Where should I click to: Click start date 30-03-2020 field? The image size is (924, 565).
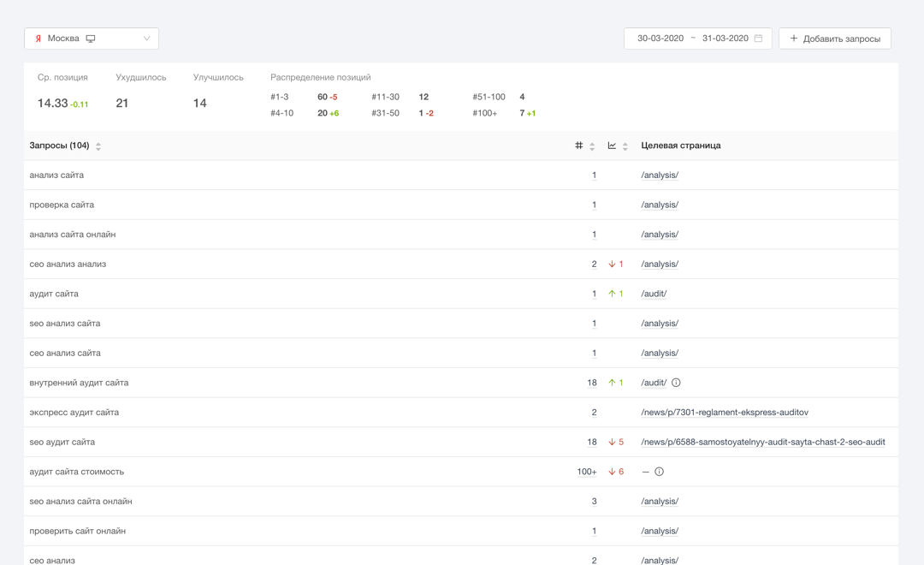pos(660,39)
